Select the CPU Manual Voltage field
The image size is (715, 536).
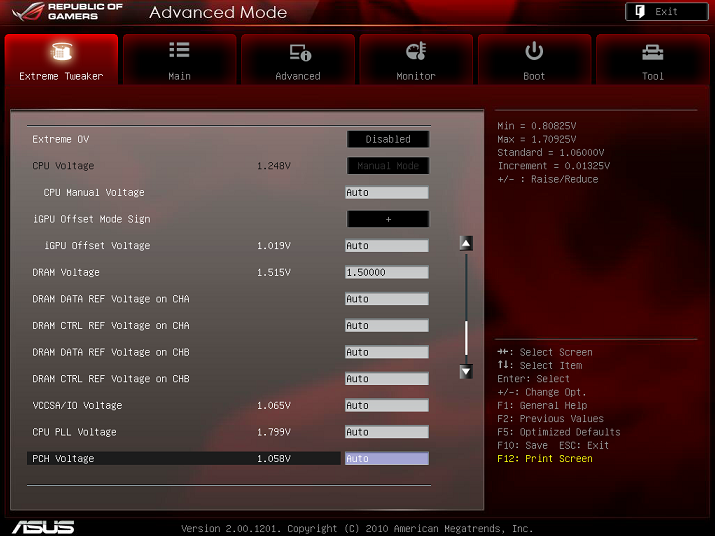click(x=387, y=193)
